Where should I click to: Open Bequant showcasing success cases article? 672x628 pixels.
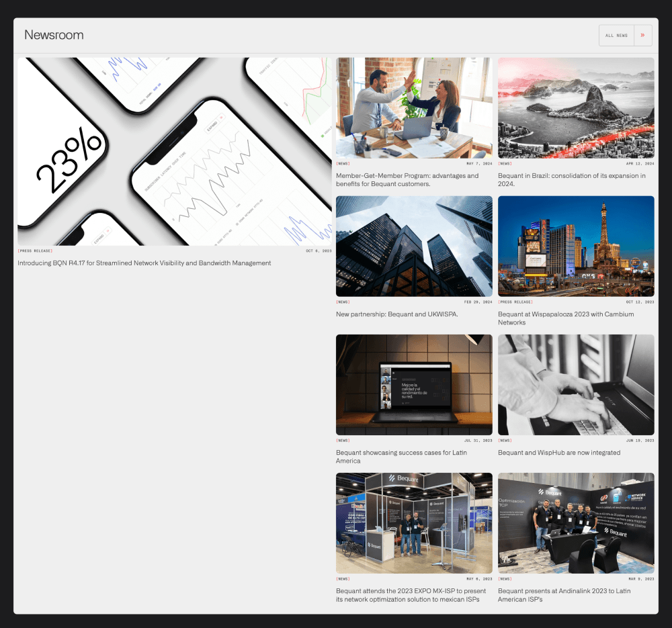[x=402, y=457]
